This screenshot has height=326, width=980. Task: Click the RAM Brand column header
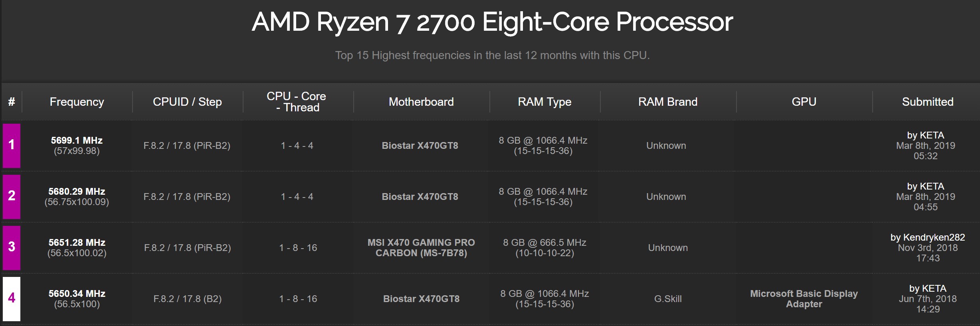point(668,102)
